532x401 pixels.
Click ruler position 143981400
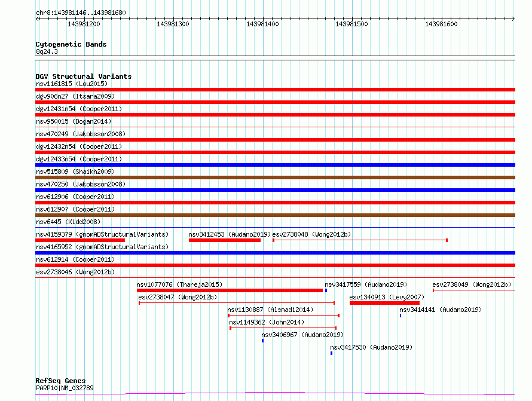[x=262, y=25]
